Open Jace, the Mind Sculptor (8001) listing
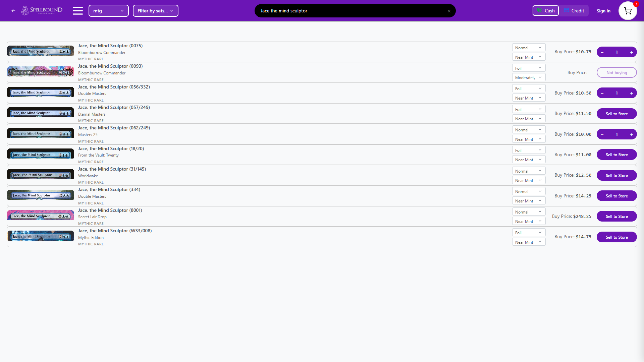 click(x=110, y=210)
